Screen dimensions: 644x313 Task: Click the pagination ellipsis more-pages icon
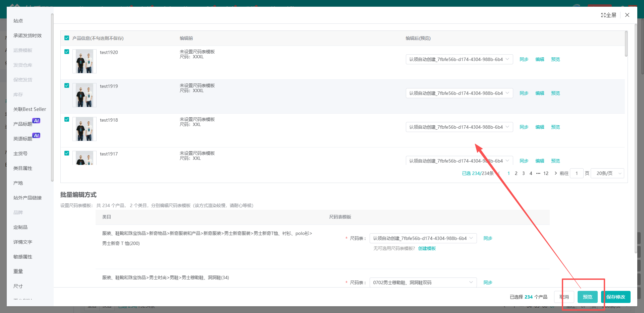538,173
